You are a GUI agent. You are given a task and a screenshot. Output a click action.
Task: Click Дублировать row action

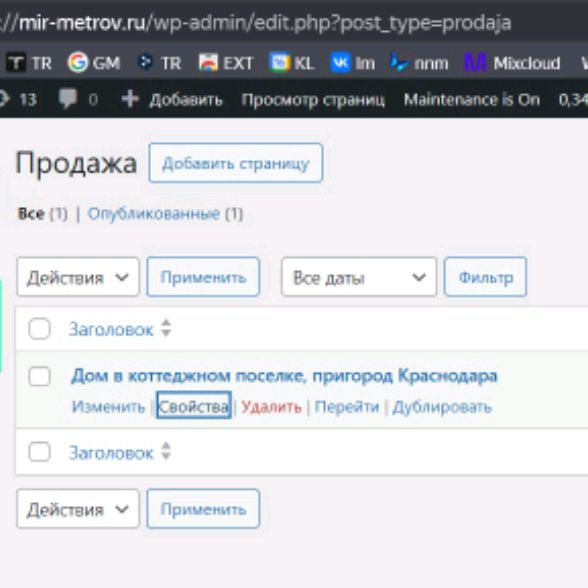point(442,407)
